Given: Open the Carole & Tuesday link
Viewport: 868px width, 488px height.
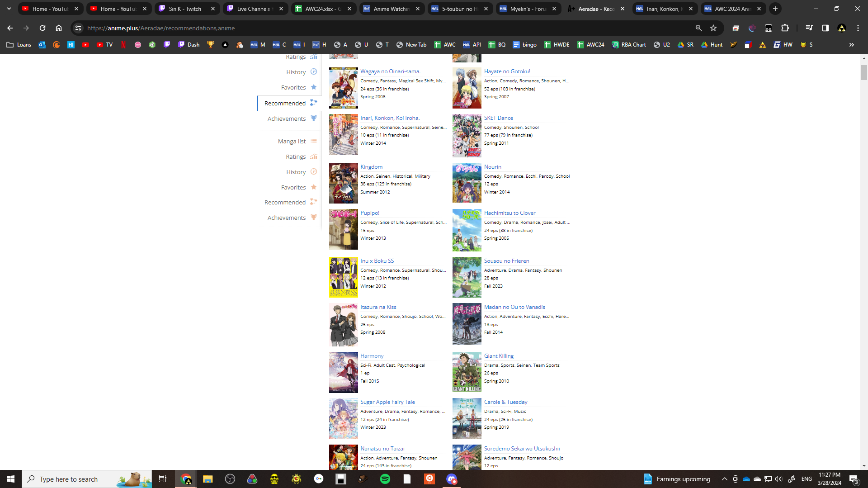Looking at the screenshot, I should click(505, 402).
